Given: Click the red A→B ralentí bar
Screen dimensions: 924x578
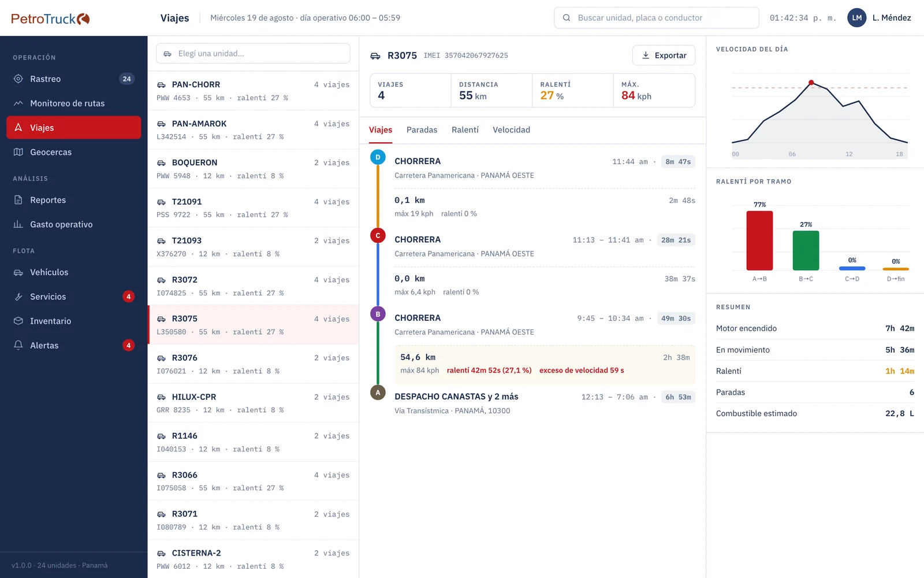Looking at the screenshot, I should click(x=759, y=240).
